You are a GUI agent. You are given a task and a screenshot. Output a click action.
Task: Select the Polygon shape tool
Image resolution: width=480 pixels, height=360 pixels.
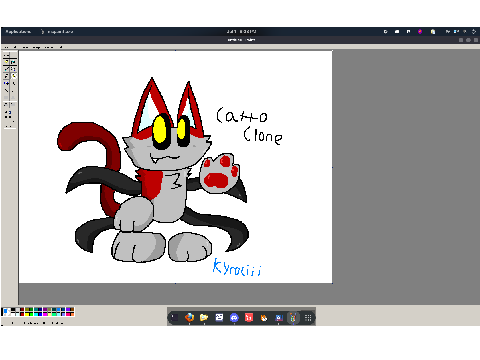tap(13, 98)
